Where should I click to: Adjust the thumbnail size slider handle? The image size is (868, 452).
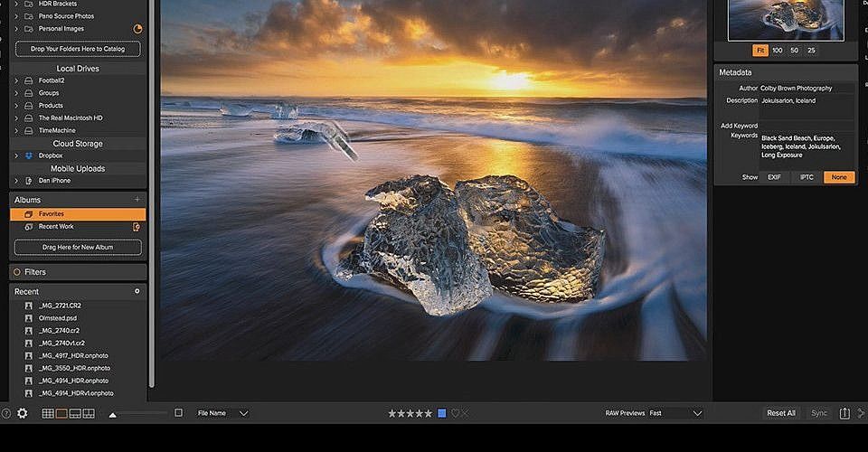click(x=113, y=414)
